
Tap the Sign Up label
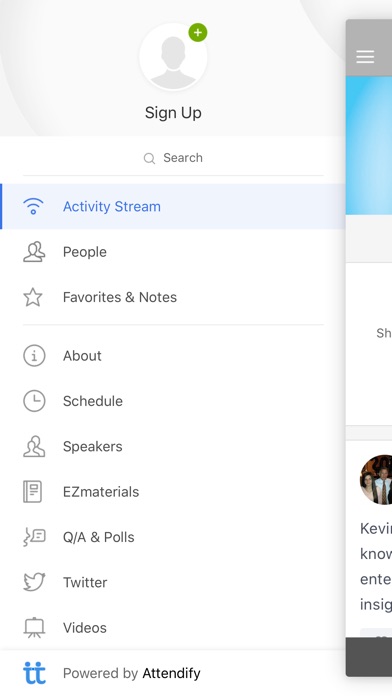click(x=173, y=113)
